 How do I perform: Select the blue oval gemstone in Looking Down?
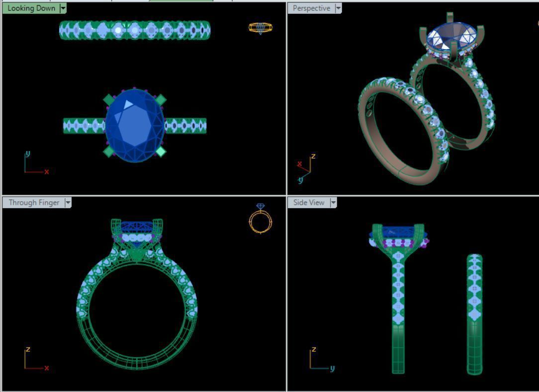click(135, 125)
